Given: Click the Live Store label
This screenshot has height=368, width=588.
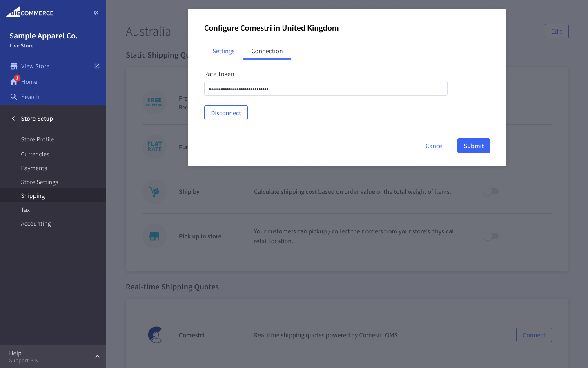Looking at the screenshot, I should (x=22, y=45).
